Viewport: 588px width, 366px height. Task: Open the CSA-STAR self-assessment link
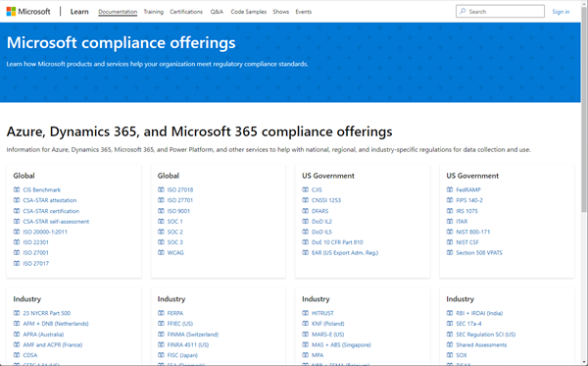[x=56, y=222]
